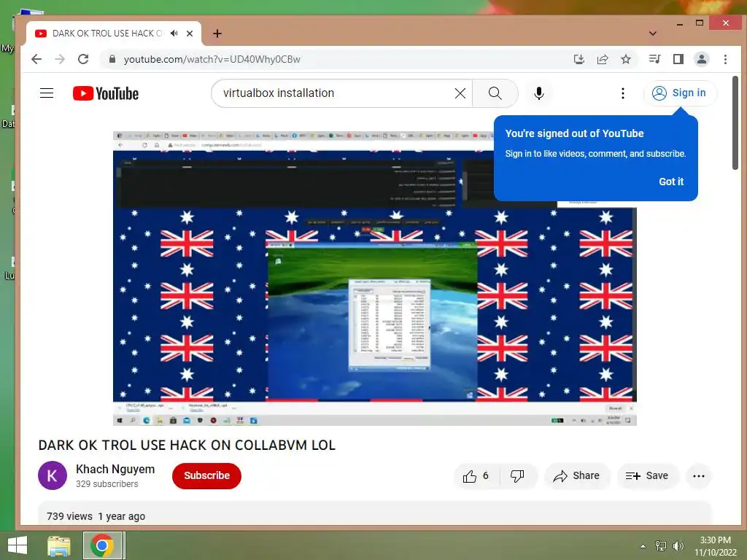Click the video title text

tap(187, 445)
